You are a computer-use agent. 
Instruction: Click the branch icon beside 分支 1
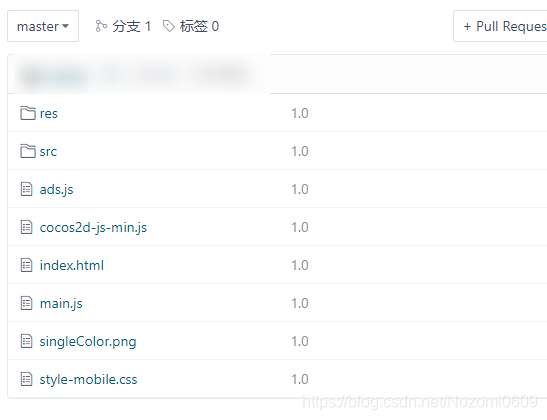(x=101, y=26)
